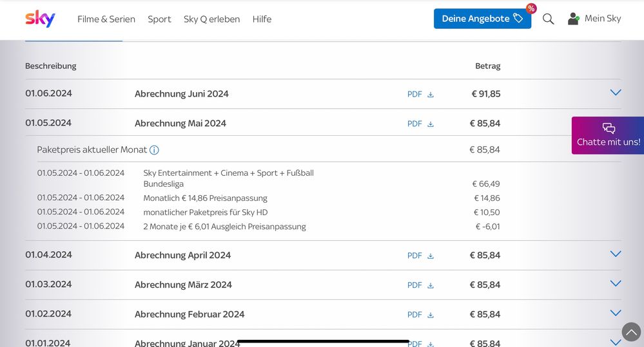Screen dimensions: 644x347
Task: Download icon for Abrechnung März 2024
Action: [431, 285]
